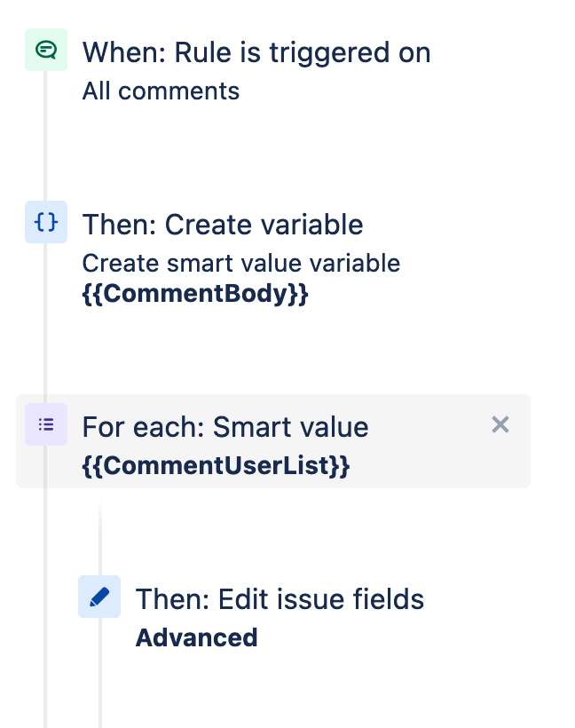Open the 'When: Rule is triggered on' step
The width and height of the screenshot is (575, 728).
coord(256,52)
